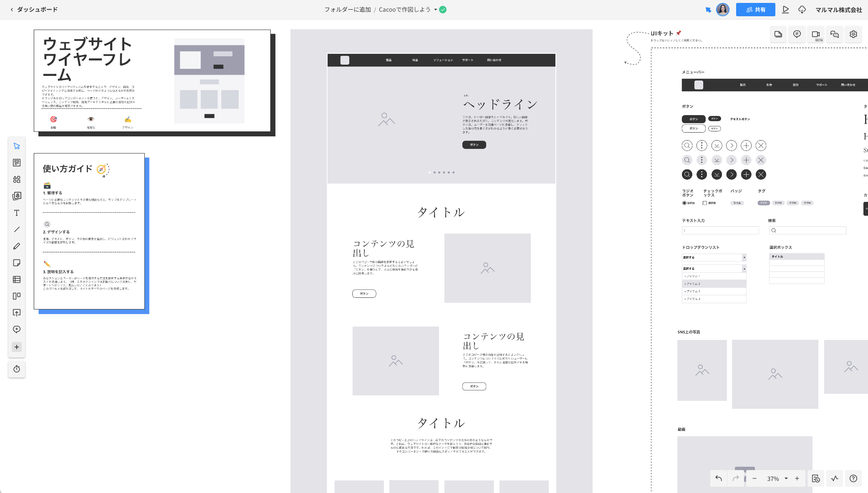Click the blue 共有 share button
The image size is (868, 493).
click(755, 10)
